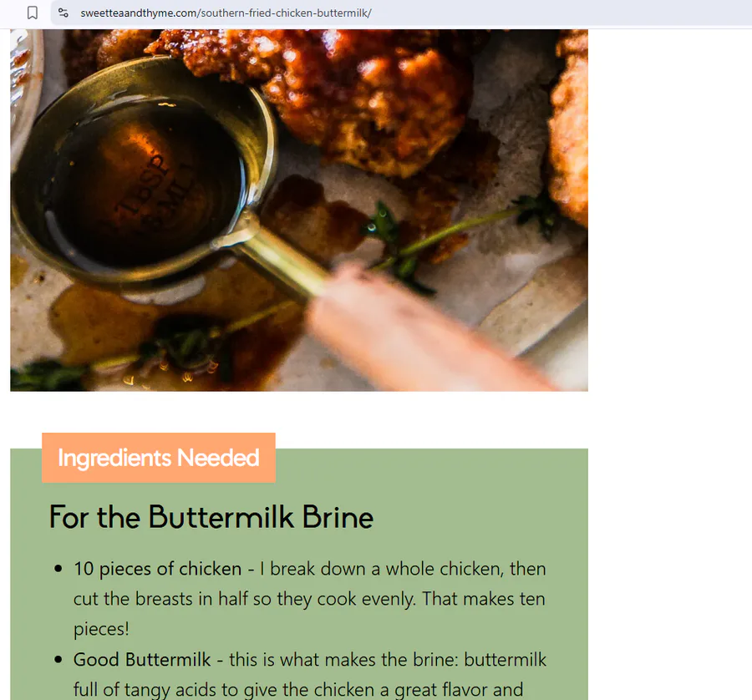
Task: Click the 'Good Buttermilk' bold text
Action: (142, 660)
